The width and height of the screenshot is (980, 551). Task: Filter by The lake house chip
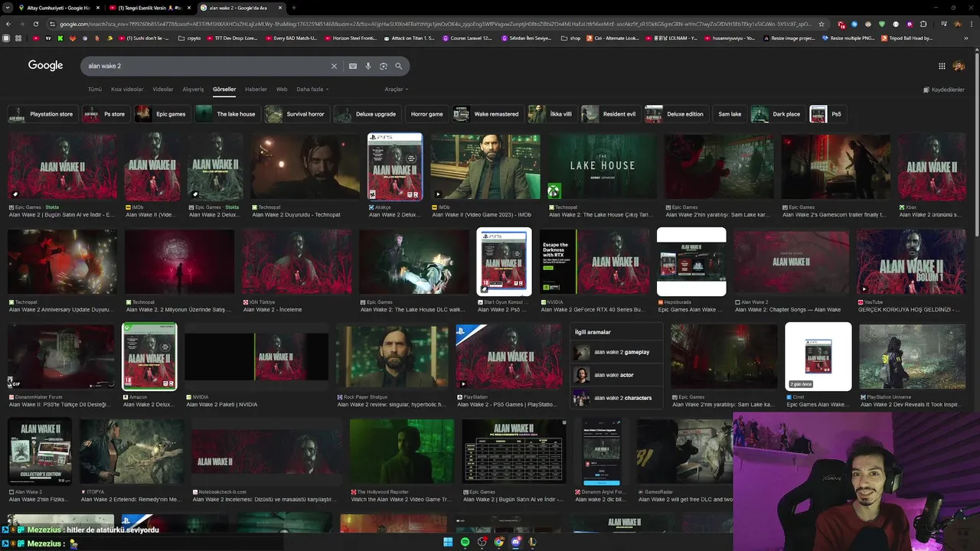[x=227, y=114]
